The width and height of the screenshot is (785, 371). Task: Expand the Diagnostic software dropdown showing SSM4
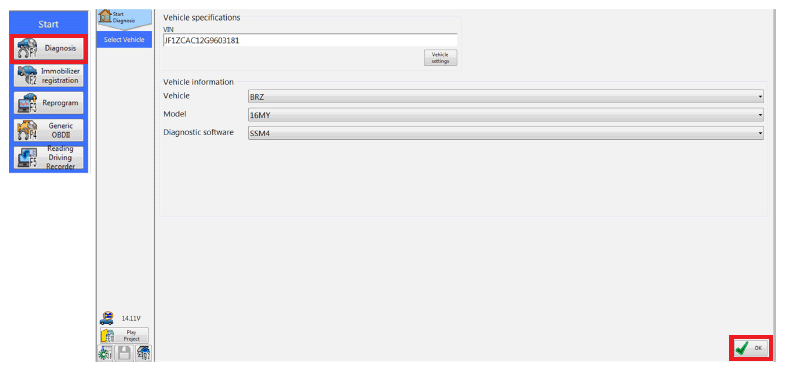coord(506,133)
